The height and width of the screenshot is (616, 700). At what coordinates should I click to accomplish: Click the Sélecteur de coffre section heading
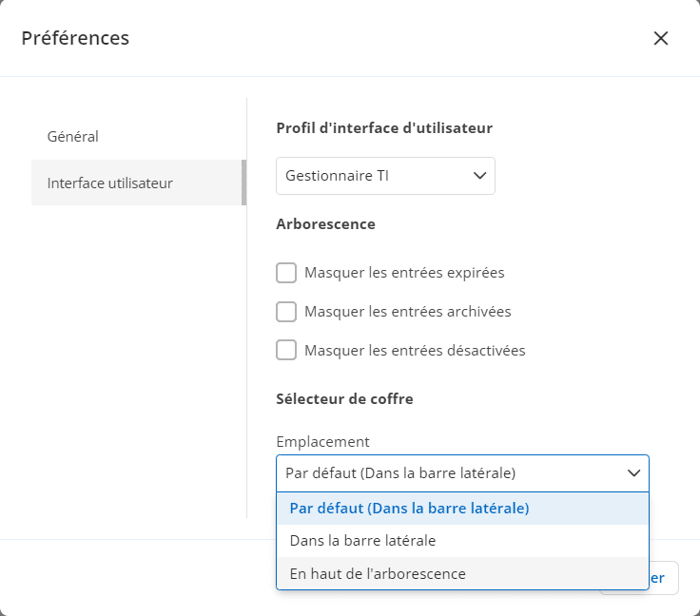pos(344,399)
